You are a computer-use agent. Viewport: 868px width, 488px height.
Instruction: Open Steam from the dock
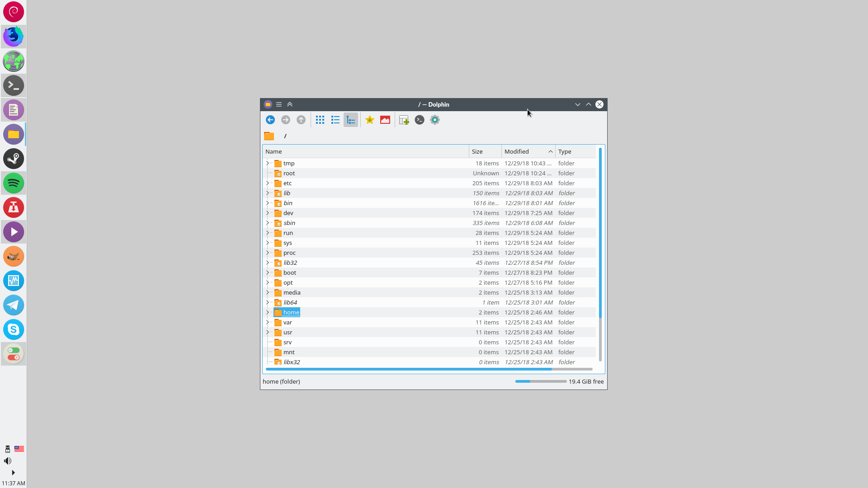tap(14, 159)
